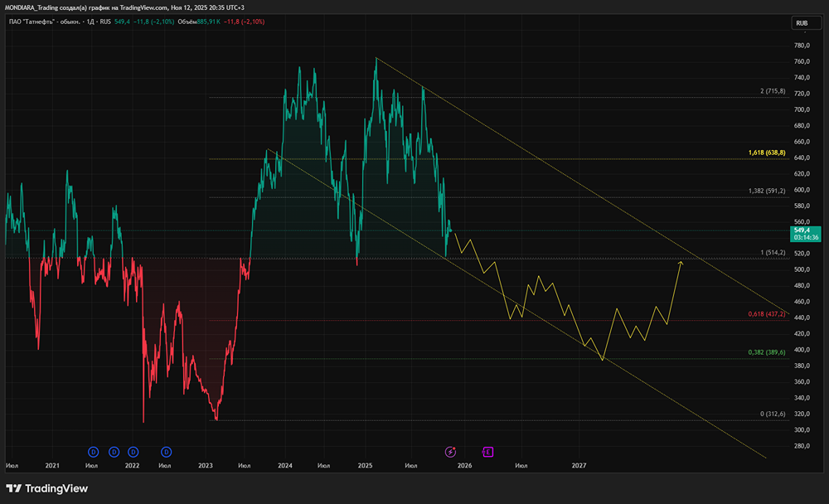Image resolution: width=829 pixels, height=504 pixels.
Task: Select the 549,4 current price tag on the price axis
Action: click(x=805, y=234)
